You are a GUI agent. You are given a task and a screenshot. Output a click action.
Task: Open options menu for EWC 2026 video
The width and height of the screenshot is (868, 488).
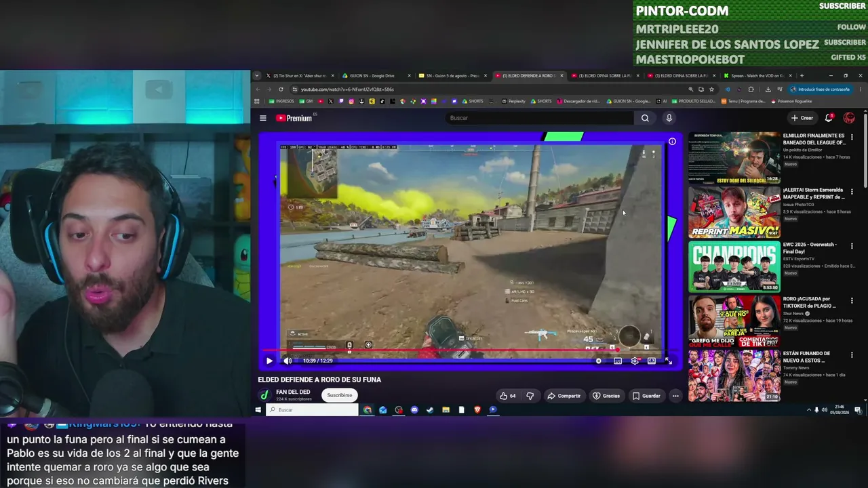[x=852, y=245]
